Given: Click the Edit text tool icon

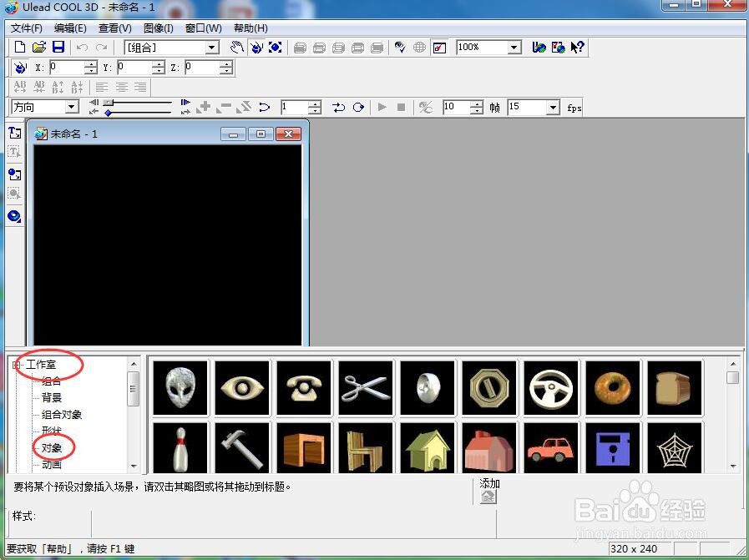Looking at the screenshot, I should coord(15,152).
